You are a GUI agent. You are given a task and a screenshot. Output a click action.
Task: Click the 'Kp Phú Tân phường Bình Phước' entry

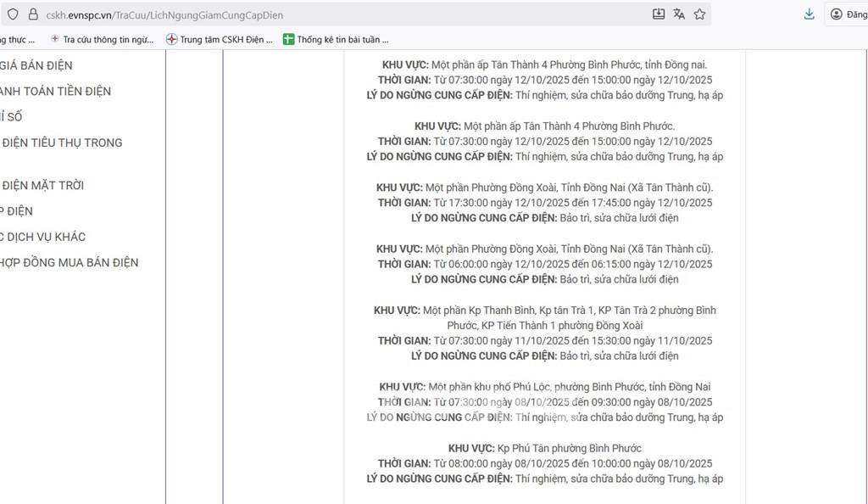tap(544, 448)
